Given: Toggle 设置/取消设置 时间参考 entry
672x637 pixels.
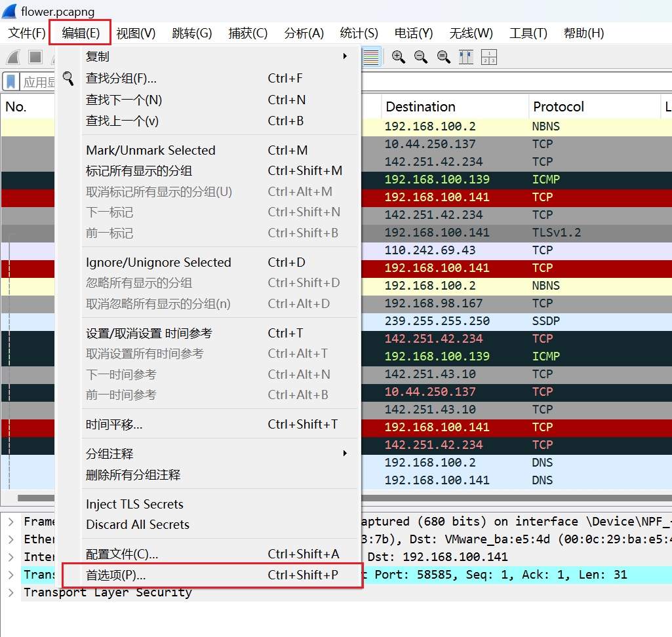Looking at the screenshot, I should point(149,333).
